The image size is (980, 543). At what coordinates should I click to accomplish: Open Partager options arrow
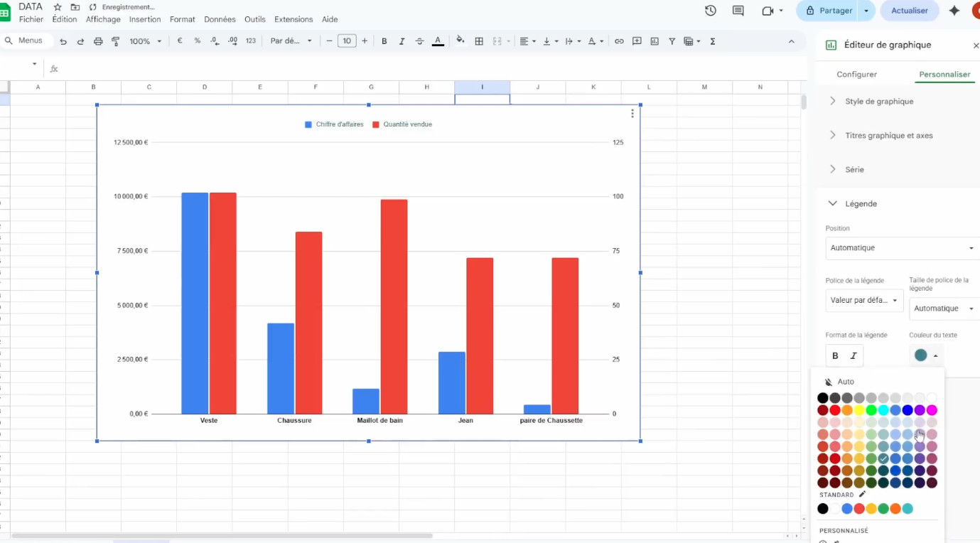[866, 11]
